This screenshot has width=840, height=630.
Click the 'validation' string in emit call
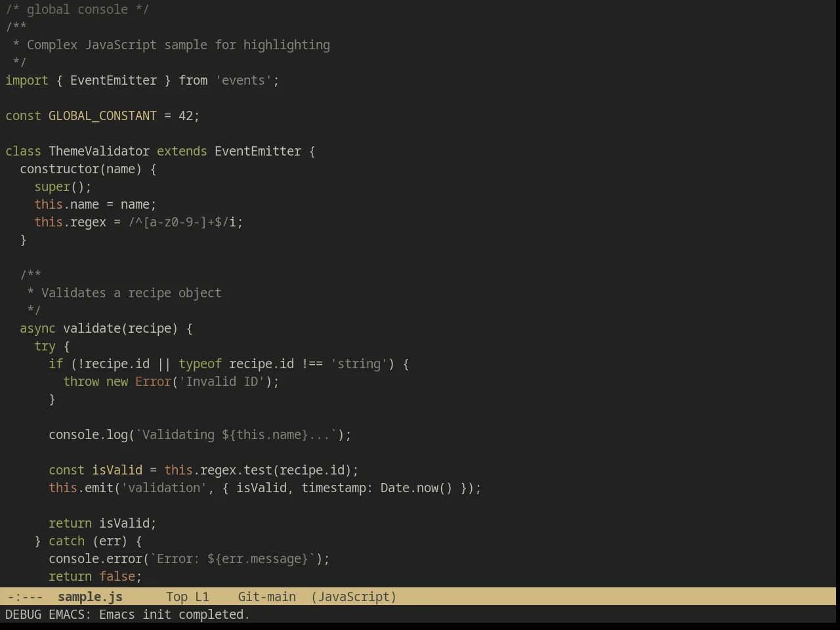[164, 488]
